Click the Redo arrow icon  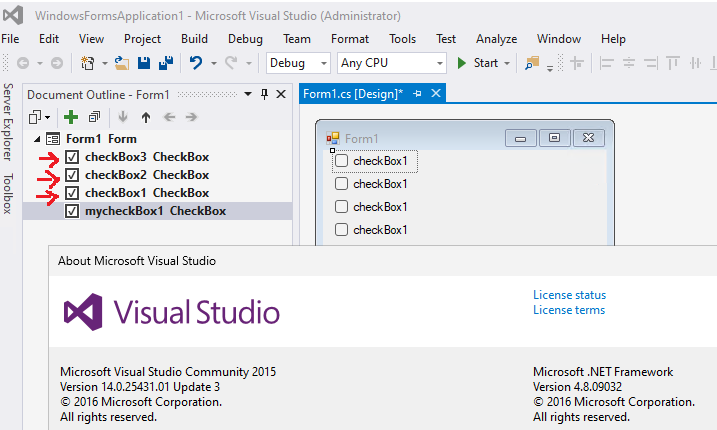coord(231,63)
